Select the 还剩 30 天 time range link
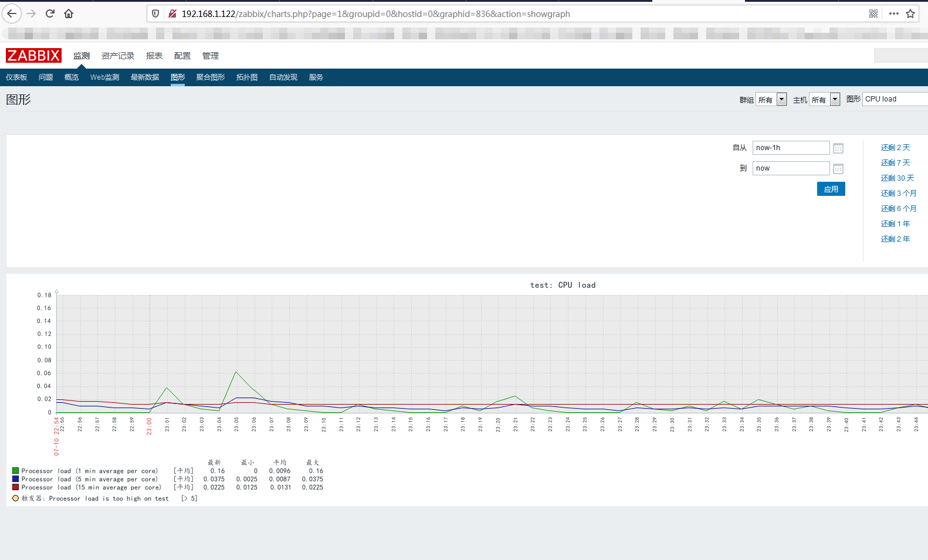928x560 pixels. coord(897,178)
